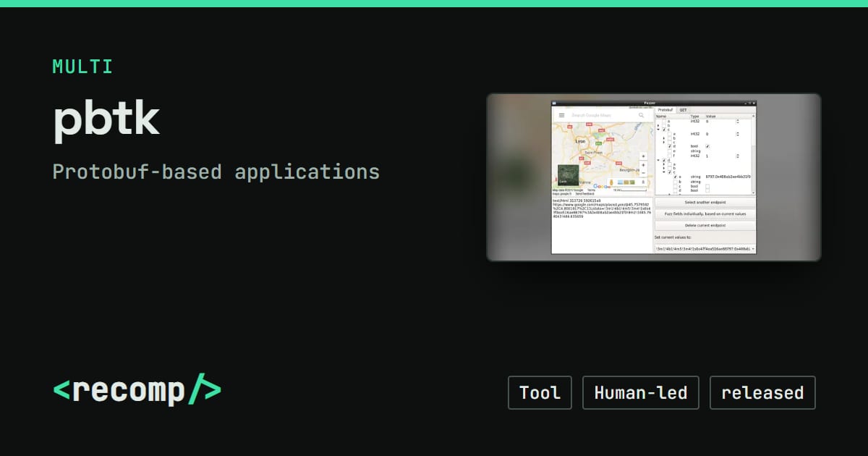Open the Terms link below map
The height and width of the screenshot is (456, 868).
pos(591,190)
